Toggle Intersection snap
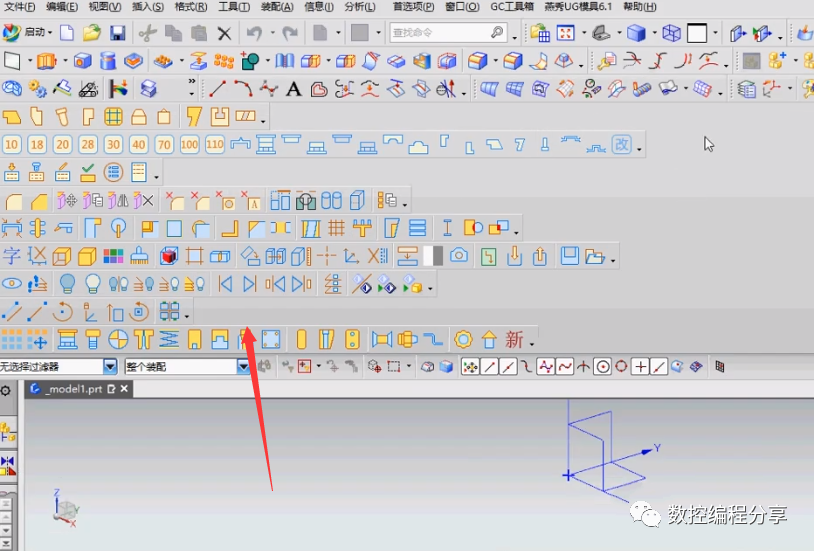This screenshot has height=551, width=814. 583,367
